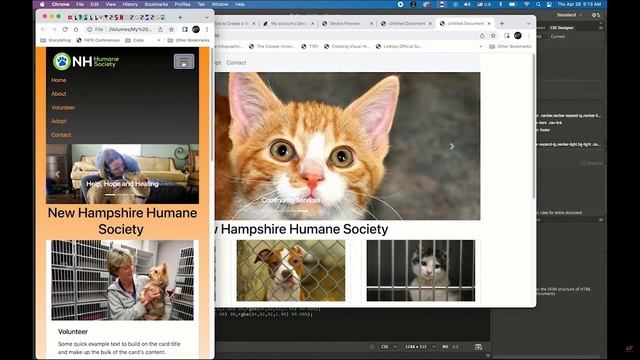The image size is (640, 360).
Task: Open the About nav link
Action: point(59,94)
